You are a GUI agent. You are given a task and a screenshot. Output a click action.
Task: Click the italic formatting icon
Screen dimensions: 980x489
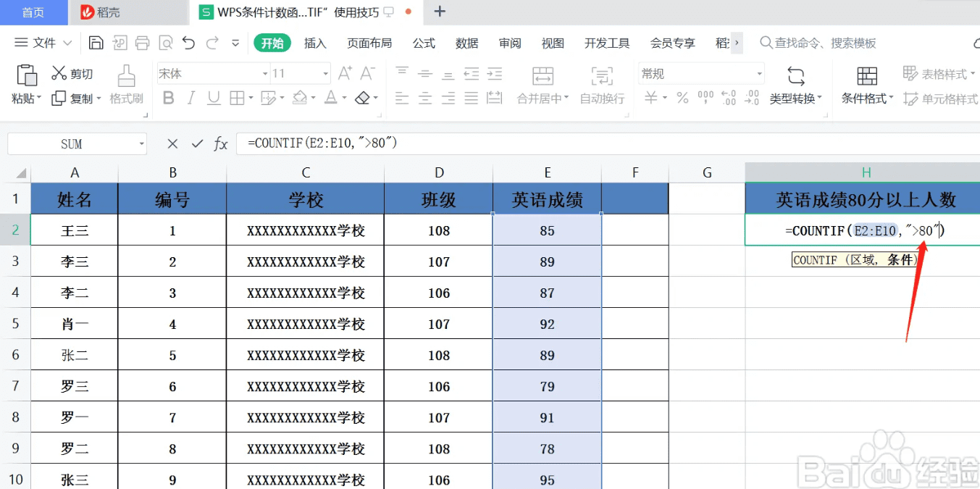(x=190, y=98)
